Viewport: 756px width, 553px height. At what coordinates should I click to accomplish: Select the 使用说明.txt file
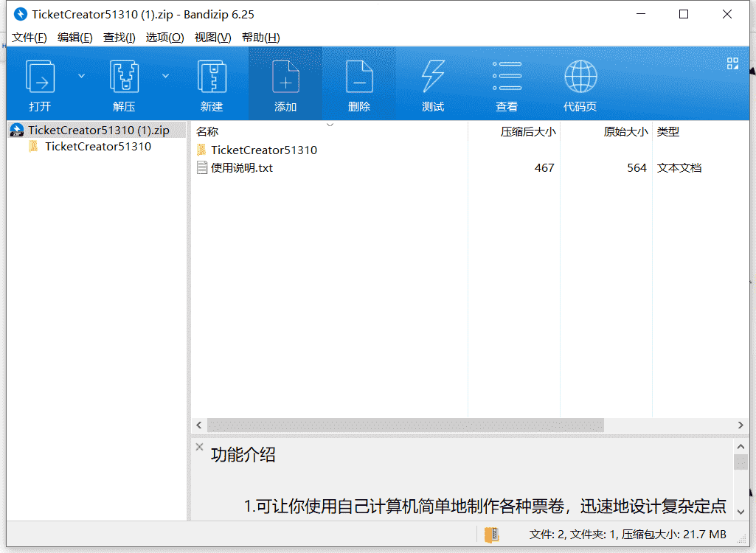click(242, 168)
